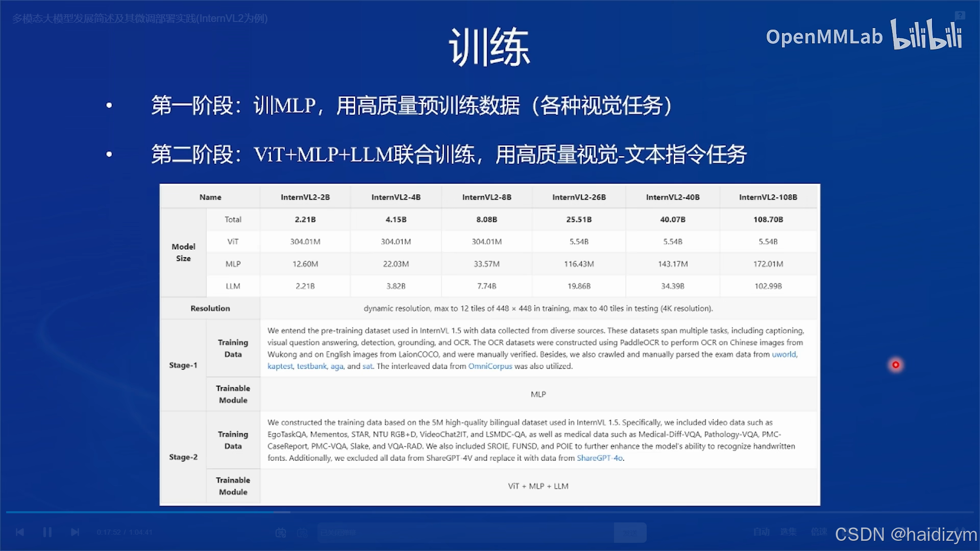Viewport: 980px width, 551px height.
Task: Skip to the next video
Action: pos(75,532)
